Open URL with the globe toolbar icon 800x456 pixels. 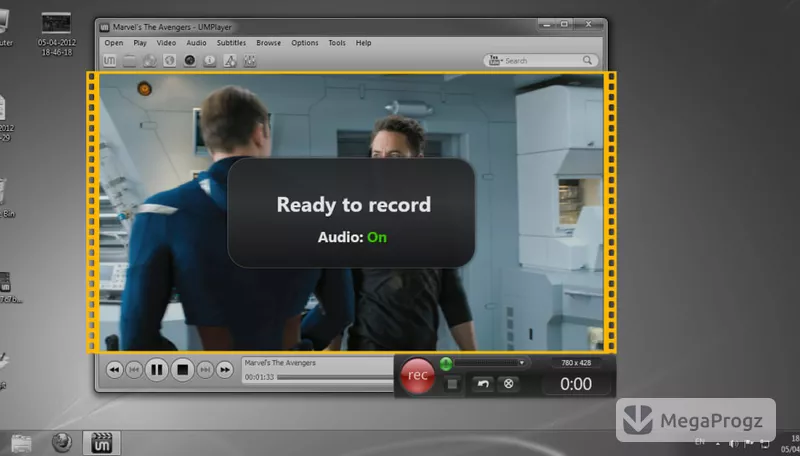pyautogui.click(x=169, y=61)
